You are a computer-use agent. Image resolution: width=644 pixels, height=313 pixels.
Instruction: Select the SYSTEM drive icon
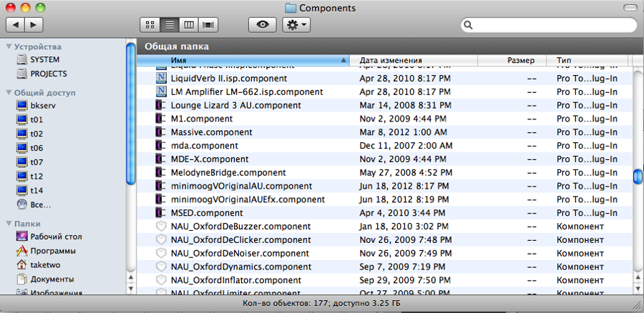click(21, 60)
